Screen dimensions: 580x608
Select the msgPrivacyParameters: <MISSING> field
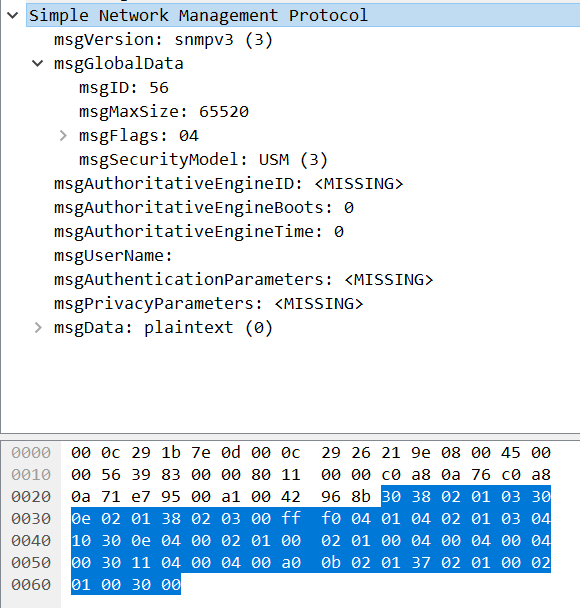209,304
